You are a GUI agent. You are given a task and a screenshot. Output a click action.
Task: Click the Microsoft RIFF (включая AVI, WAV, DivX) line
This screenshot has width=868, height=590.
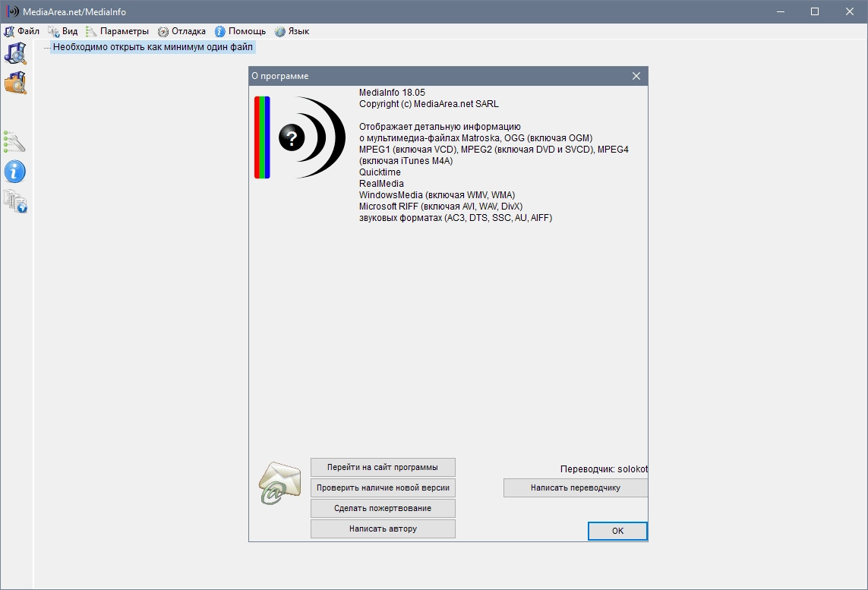pos(440,207)
